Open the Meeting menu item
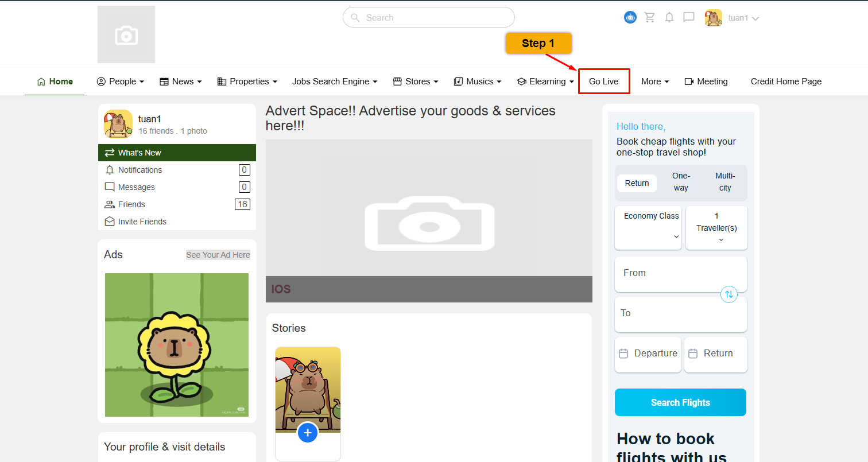This screenshot has width=868, height=462. (x=706, y=81)
